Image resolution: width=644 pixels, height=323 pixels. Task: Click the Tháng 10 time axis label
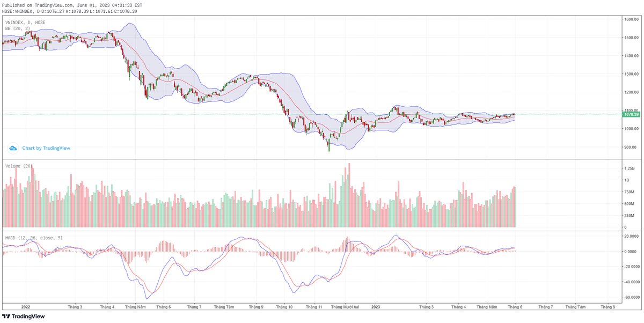[284, 307]
